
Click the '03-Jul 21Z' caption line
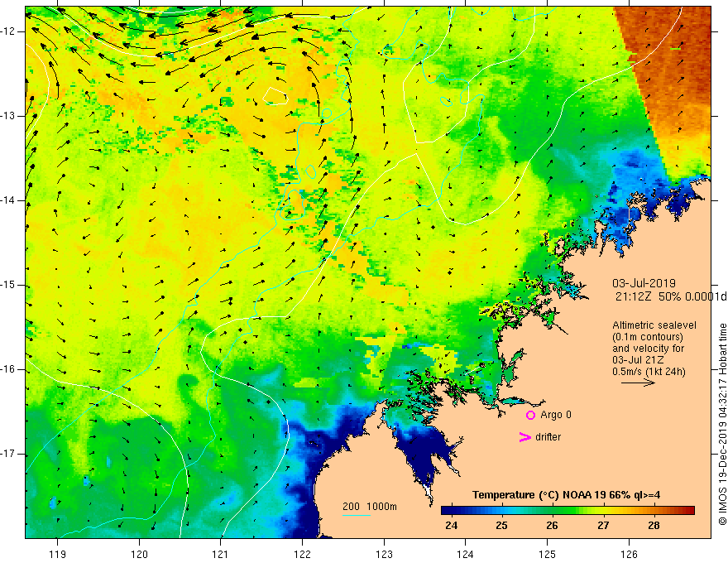coord(638,360)
